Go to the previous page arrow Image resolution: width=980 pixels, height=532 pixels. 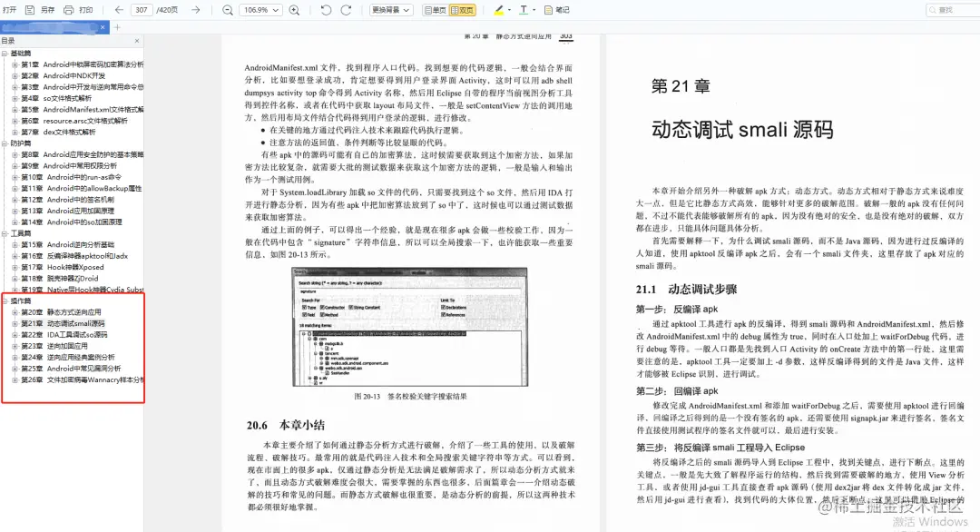119,10
